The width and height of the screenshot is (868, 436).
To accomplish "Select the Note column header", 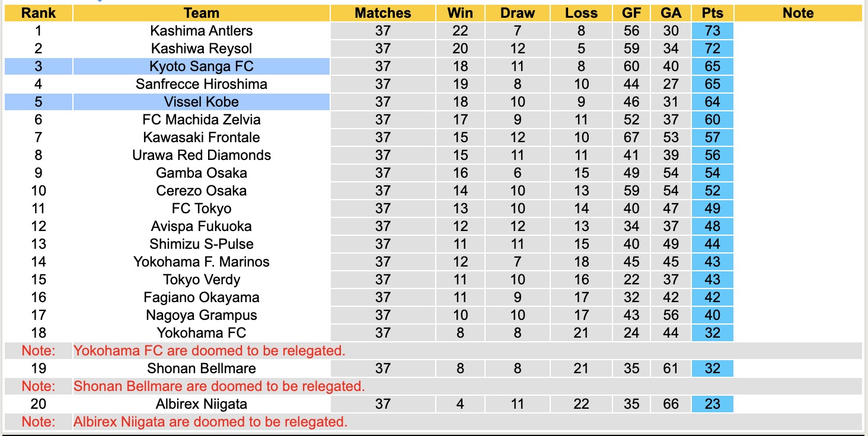I will coord(798,13).
